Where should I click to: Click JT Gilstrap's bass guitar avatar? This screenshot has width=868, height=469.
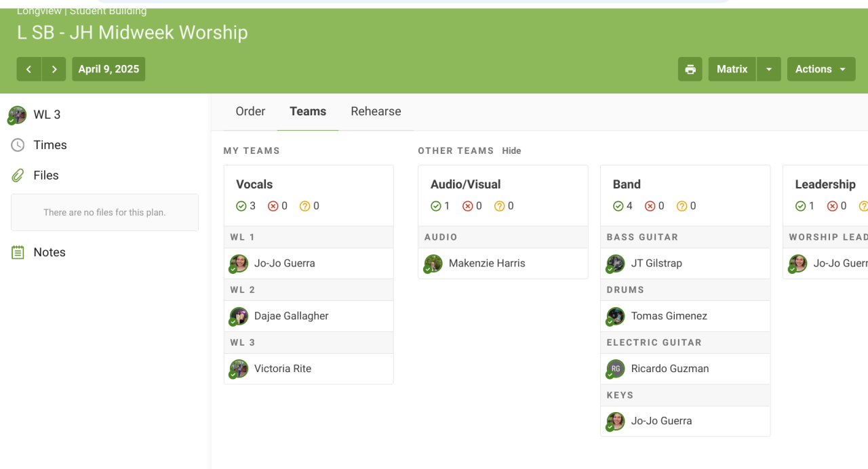pos(616,263)
